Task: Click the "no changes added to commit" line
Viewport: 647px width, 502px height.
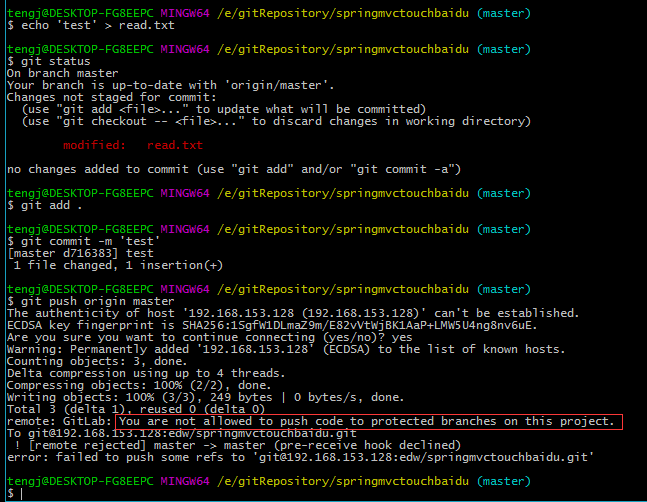Action: point(234,169)
